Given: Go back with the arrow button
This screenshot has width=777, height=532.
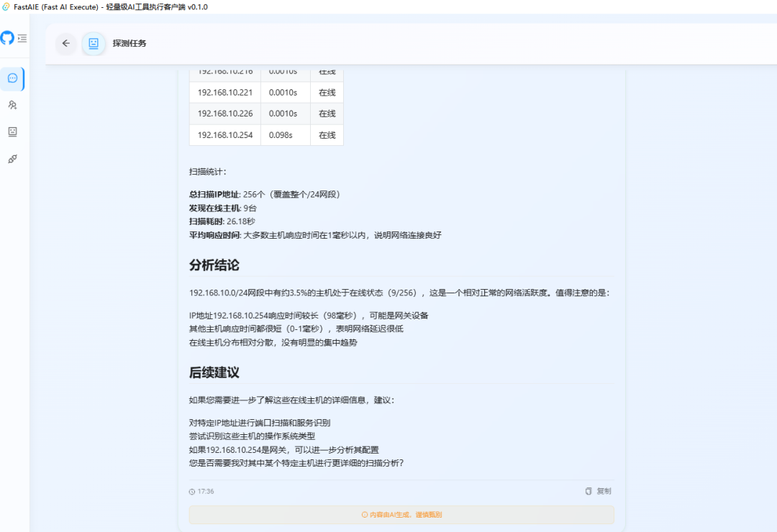Looking at the screenshot, I should tap(66, 43).
